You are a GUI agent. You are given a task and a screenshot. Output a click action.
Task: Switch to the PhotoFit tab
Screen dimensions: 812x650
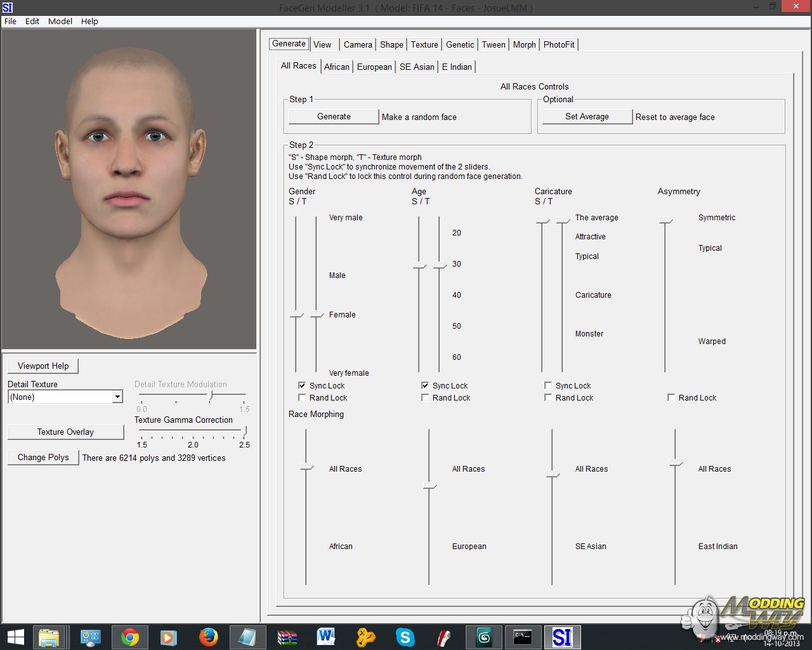(559, 44)
